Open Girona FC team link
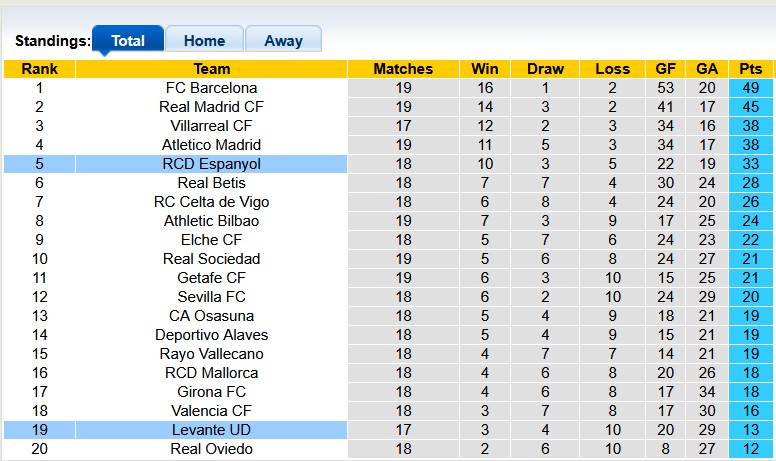The image size is (776, 461). point(212,392)
